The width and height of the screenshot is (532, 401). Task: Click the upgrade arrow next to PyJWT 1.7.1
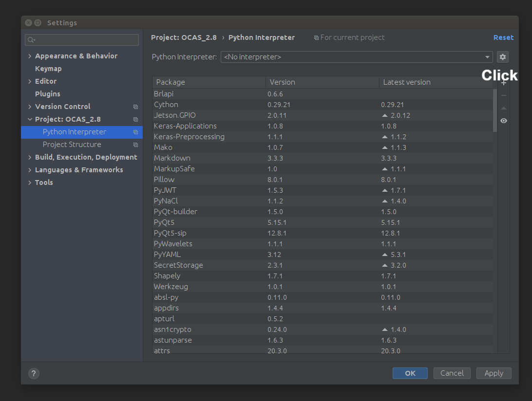point(385,190)
